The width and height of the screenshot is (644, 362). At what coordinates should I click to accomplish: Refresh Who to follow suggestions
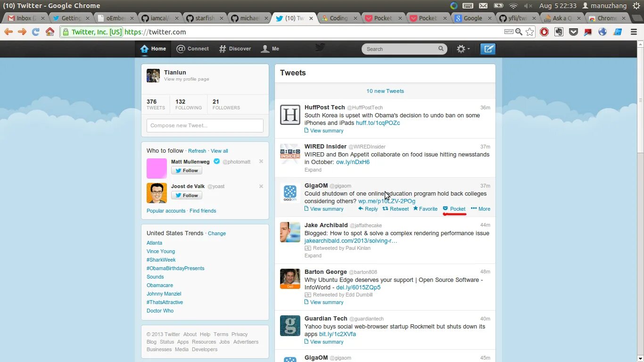[x=197, y=151]
